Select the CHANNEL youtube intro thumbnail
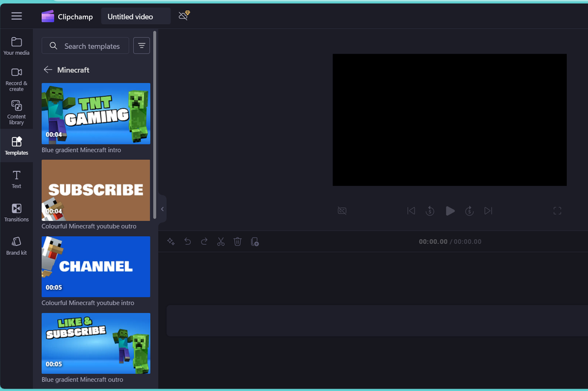Viewport: 588px width, 391px height. (x=96, y=267)
